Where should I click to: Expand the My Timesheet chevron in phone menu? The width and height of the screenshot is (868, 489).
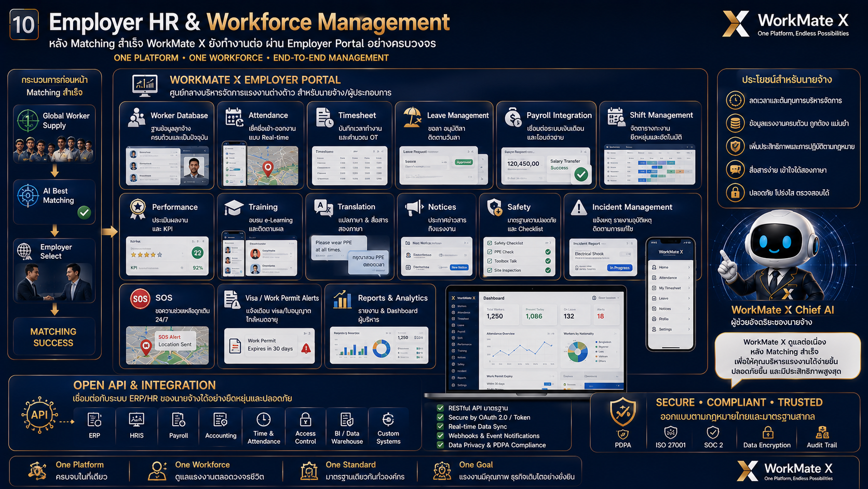689,288
